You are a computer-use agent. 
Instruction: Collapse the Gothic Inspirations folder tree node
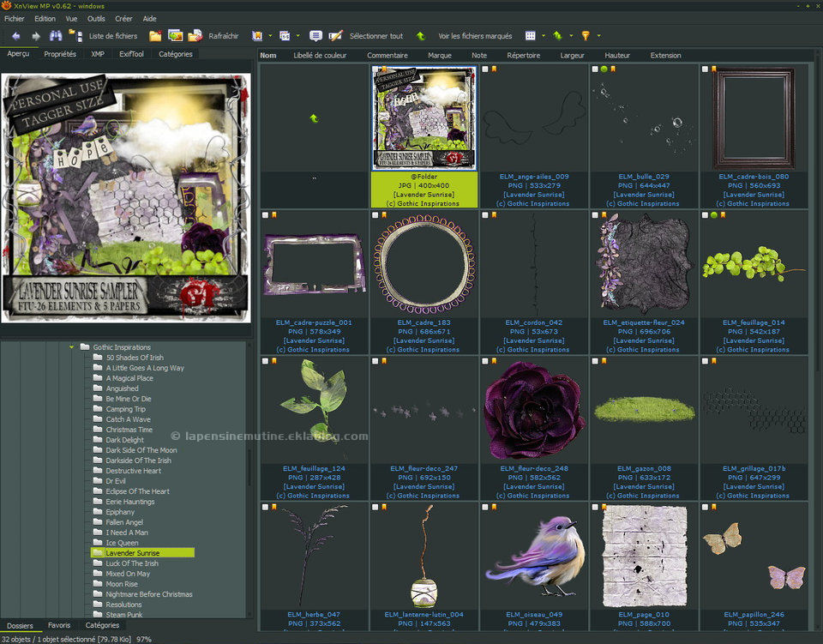click(71, 347)
